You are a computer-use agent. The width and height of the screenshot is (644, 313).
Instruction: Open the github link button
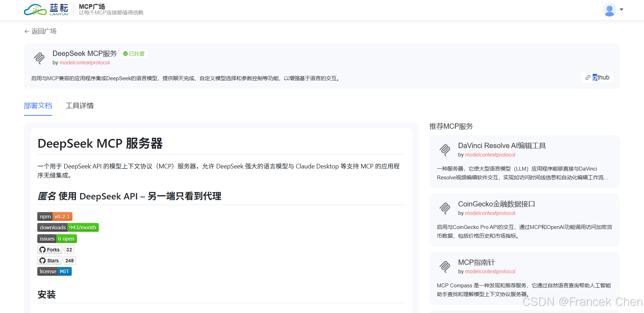coord(597,77)
